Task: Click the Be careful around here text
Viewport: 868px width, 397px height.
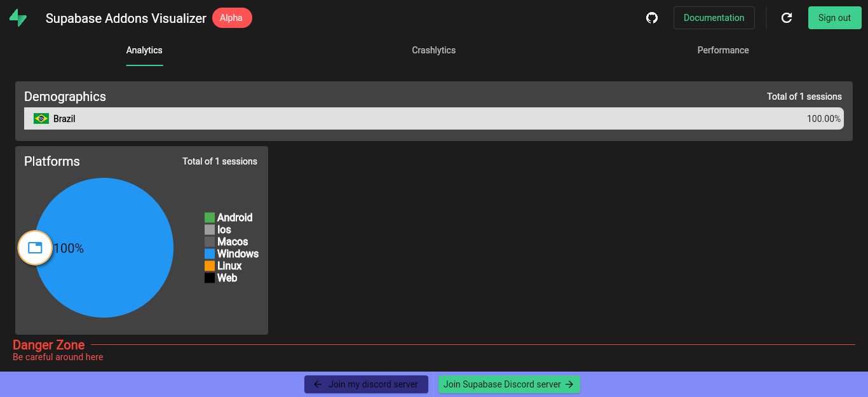Action: tap(58, 357)
